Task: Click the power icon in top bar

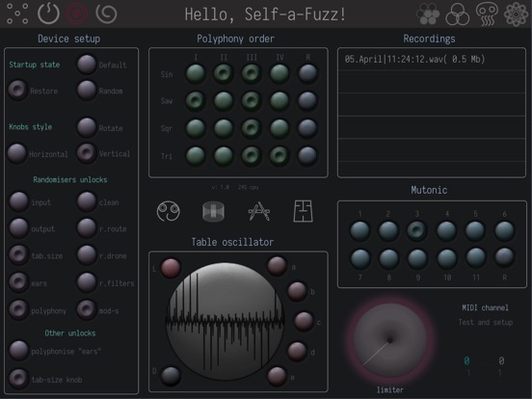Action: pos(48,13)
